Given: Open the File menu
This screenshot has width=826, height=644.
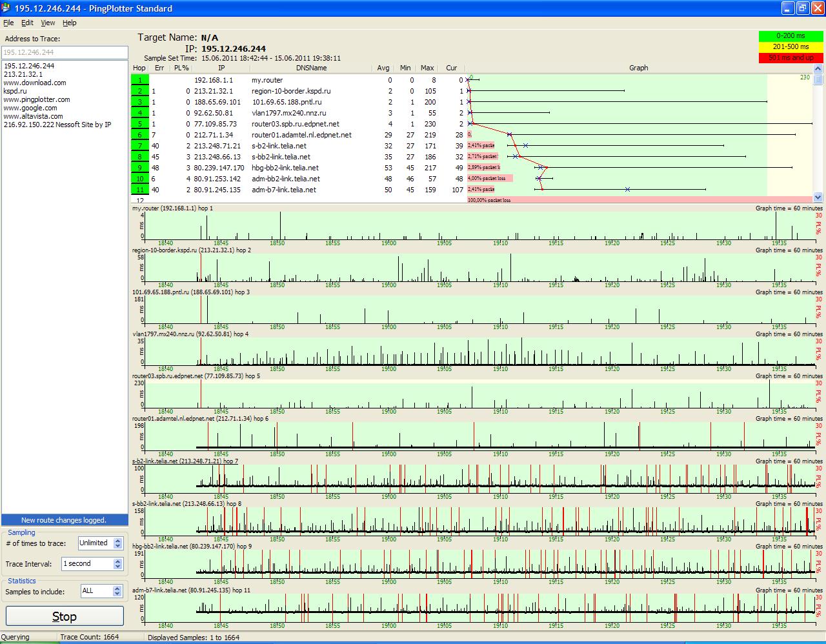Looking at the screenshot, I should 8,23.
